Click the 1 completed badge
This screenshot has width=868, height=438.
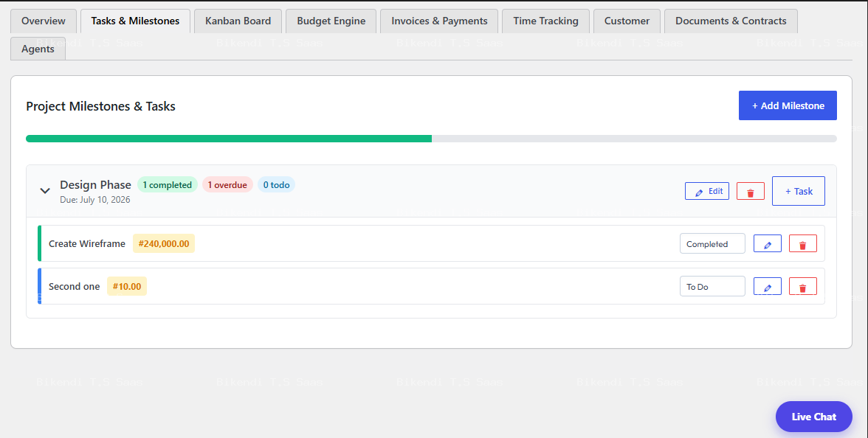[167, 184]
